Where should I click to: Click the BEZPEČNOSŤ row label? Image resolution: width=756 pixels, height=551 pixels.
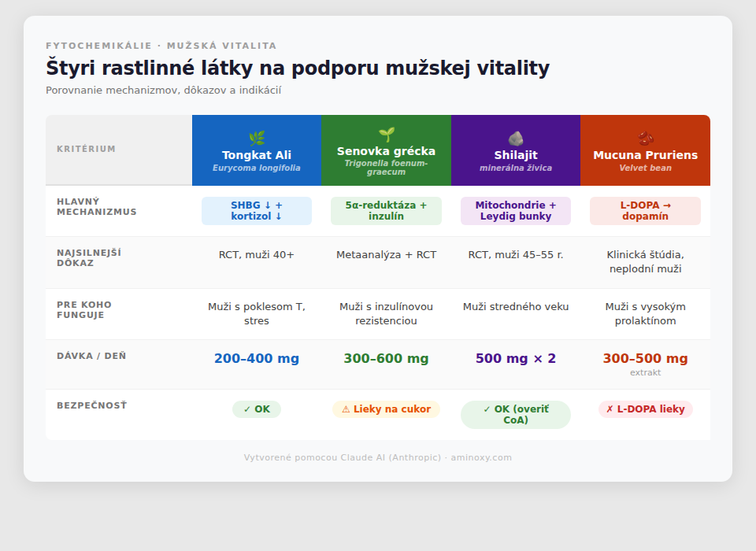click(x=91, y=405)
